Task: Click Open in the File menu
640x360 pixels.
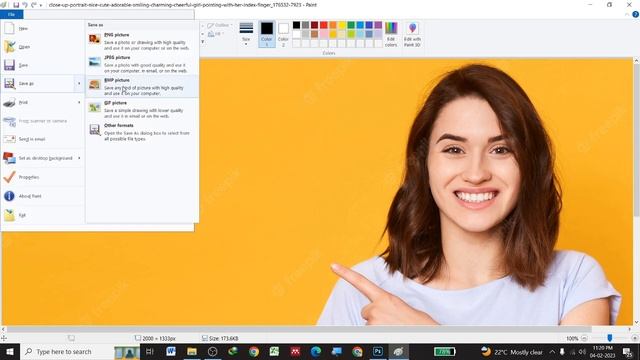Action: (x=42, y=47)
